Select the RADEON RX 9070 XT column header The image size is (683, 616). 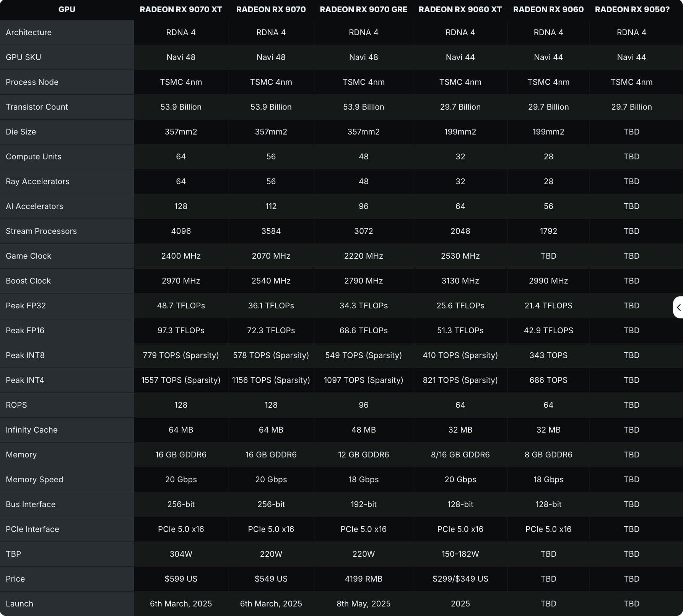[x=181, y=10]
